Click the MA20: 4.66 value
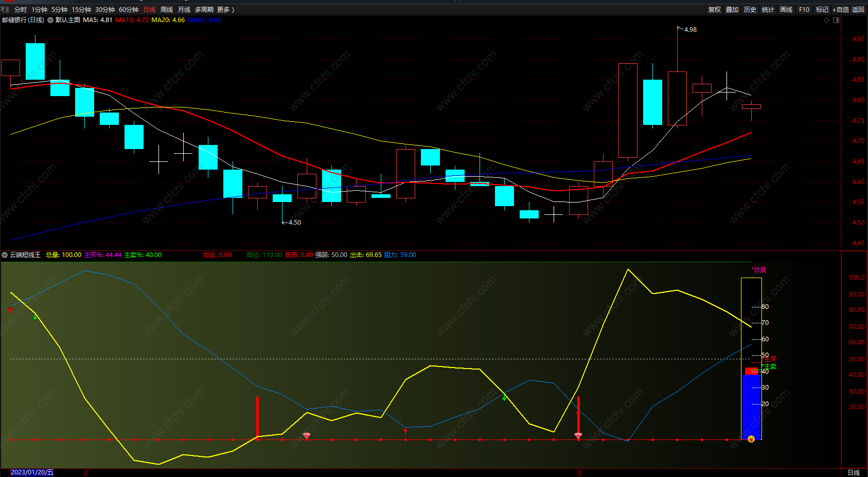868x477 pixels. [168, 20]
